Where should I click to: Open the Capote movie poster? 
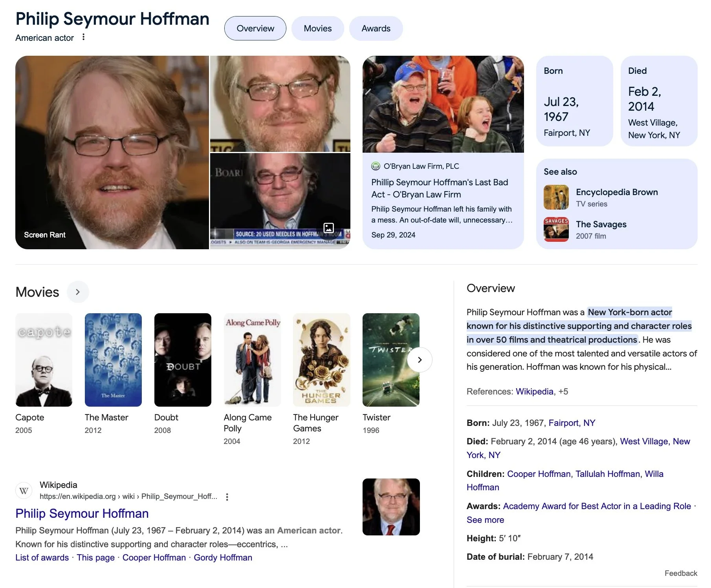click(x=44, y=360)
